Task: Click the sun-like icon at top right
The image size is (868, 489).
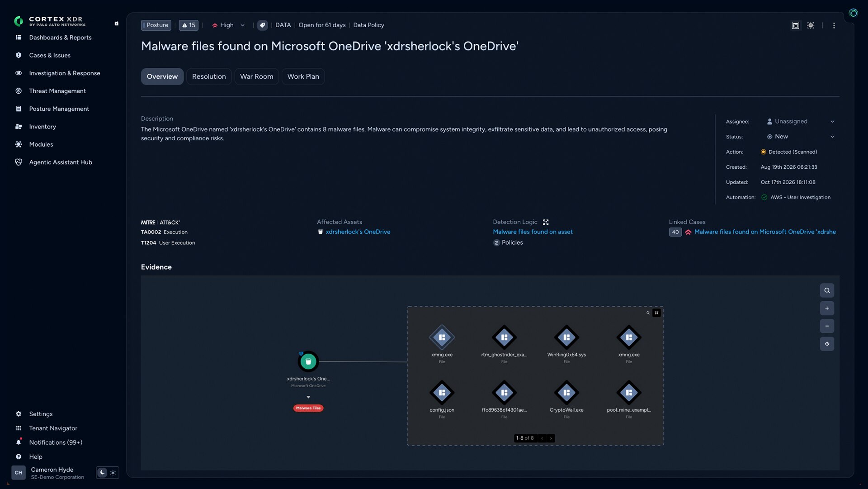Action: click(811, 25)
